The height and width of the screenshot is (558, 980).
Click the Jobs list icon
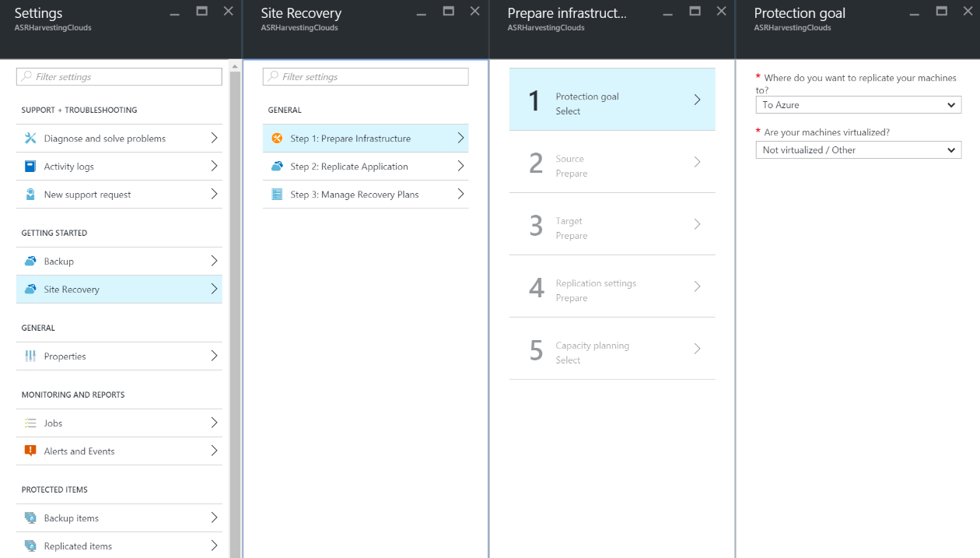coord(30,423)
